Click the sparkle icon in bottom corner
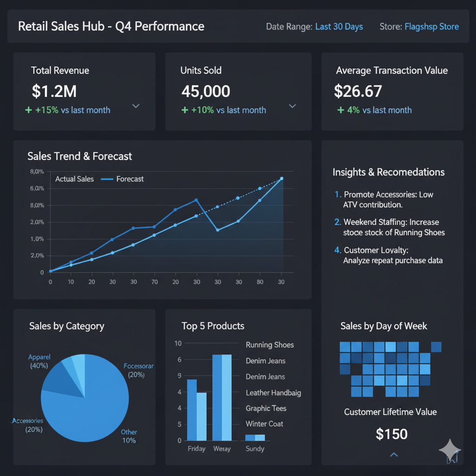Screen dimensions: 476x476 [x=450, y=450]
